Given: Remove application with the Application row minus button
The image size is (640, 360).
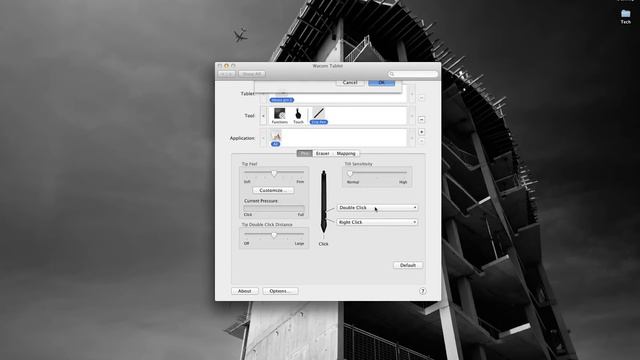Looking at the screenshot, I should 422,141.
